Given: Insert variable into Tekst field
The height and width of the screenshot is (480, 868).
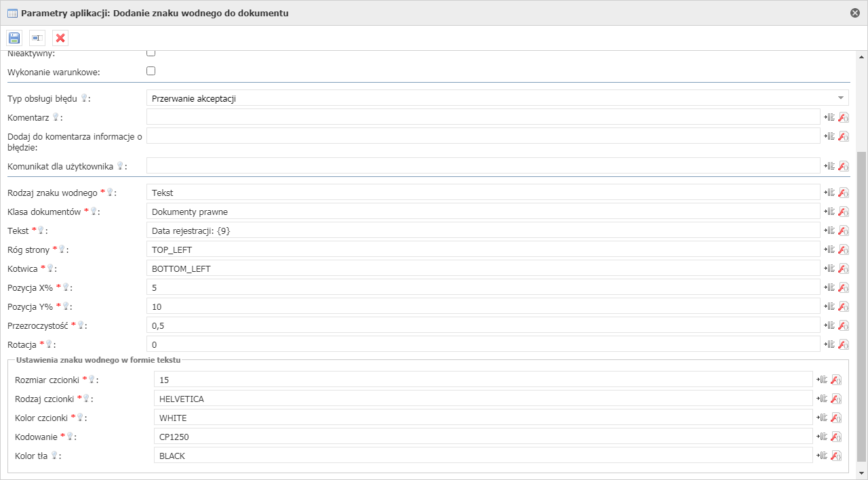Looking at the screenshot, I should point(829,231).
